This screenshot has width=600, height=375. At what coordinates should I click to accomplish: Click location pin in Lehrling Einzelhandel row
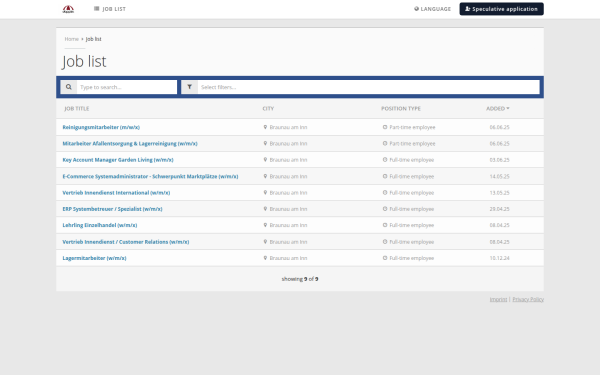pyautogui.click(x=265, y=225)
